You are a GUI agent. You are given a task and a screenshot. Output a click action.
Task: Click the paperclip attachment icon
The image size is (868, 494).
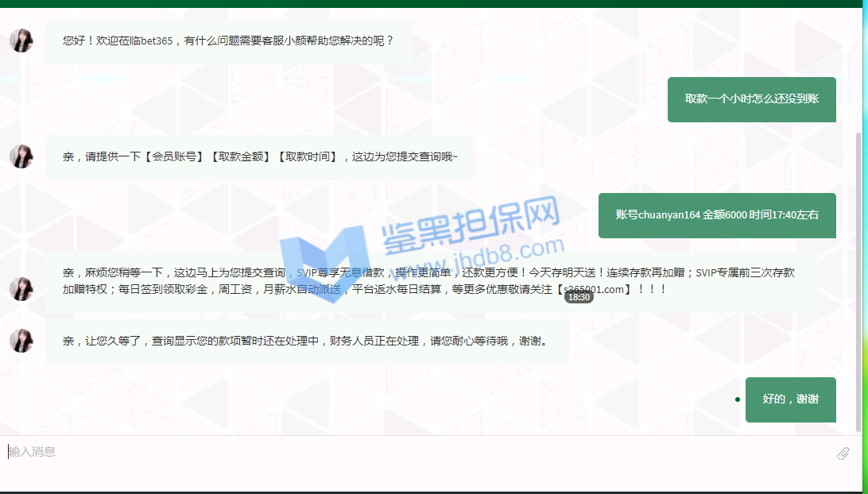point(843,453)
